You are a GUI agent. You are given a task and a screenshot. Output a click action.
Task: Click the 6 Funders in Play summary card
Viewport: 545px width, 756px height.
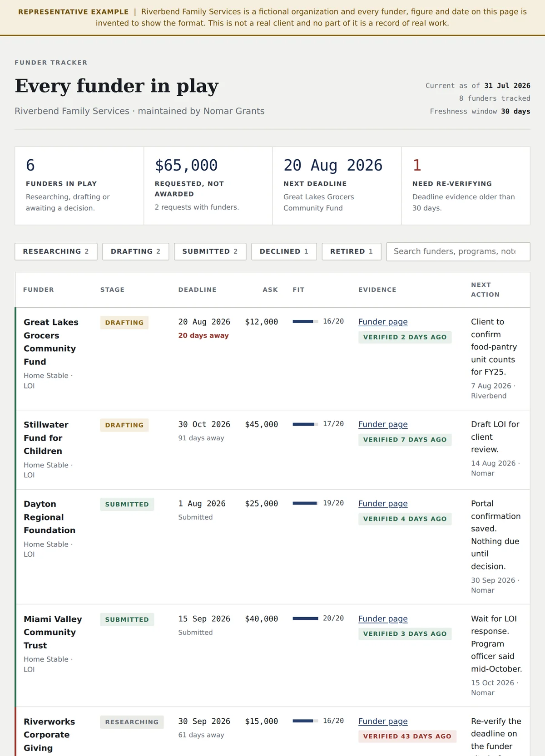(x=79, y=186)
